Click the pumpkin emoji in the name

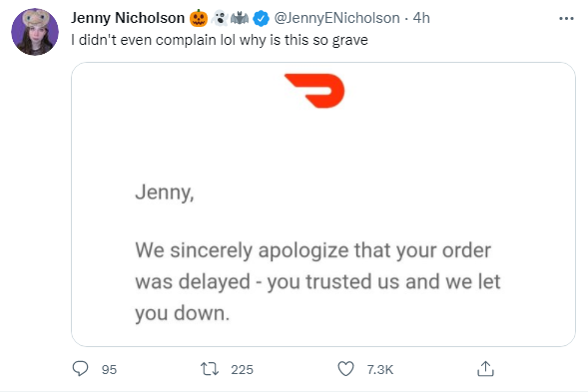point(199,18)
